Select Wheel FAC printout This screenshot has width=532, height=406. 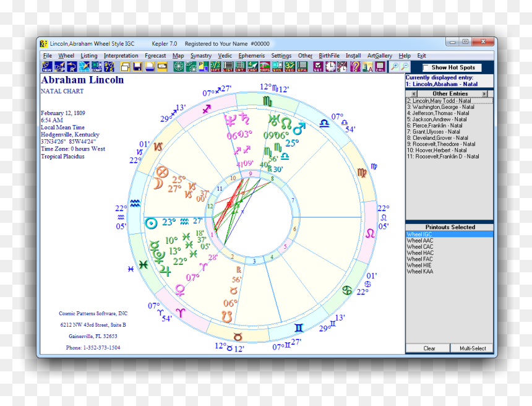tap(449, 259)
